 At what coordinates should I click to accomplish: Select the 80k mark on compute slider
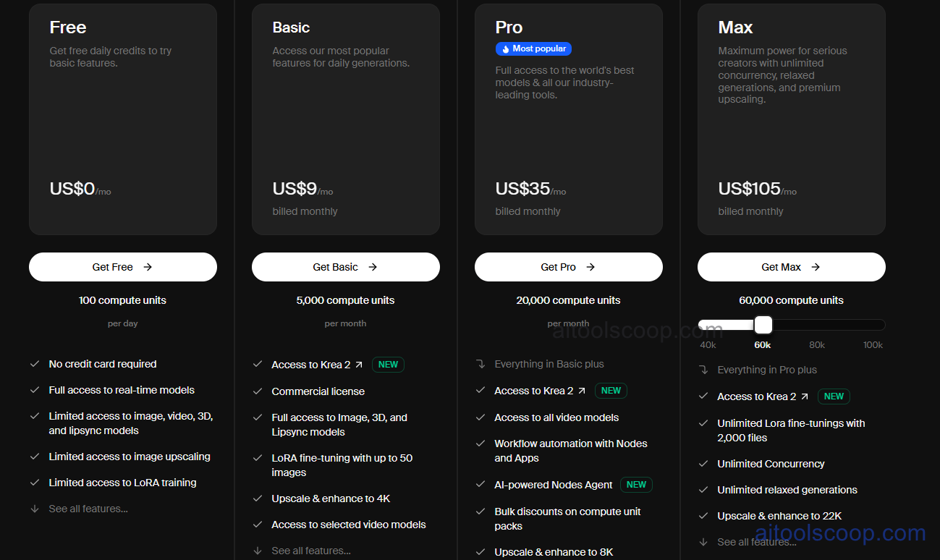(817, 345)
